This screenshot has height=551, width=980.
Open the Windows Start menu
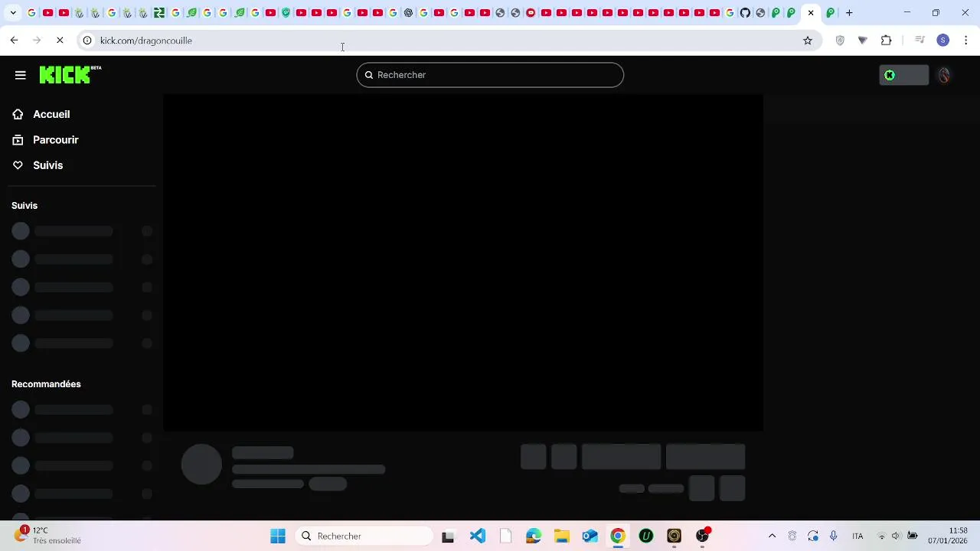coord(278,536)
